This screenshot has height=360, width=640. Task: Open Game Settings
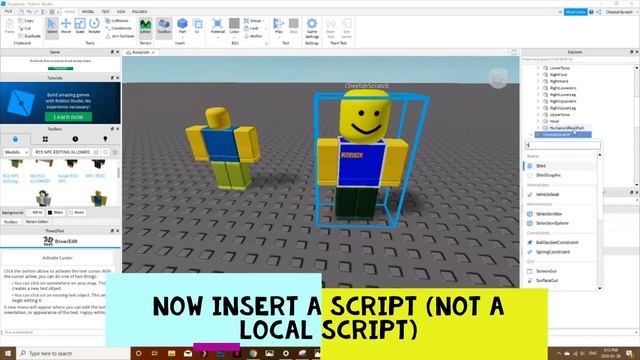[x=312, y=29]
